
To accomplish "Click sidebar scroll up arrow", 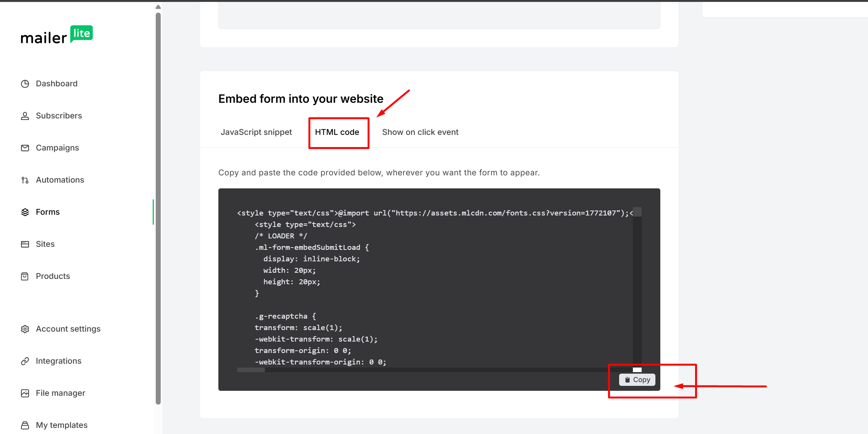I will (x=158, y=7).
